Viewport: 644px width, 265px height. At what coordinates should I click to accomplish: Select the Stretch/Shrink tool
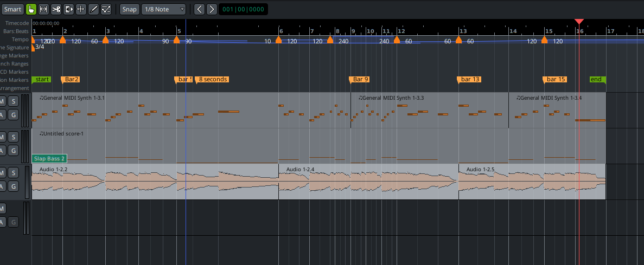(81, 9)
